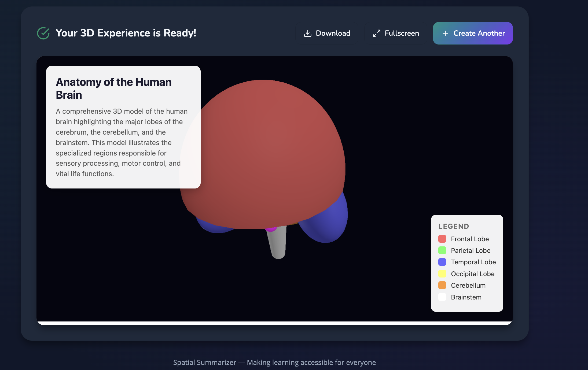This screenshot has width=588, height=370.
Task: Click the green checkmark success icon
Action: [43, 33]
